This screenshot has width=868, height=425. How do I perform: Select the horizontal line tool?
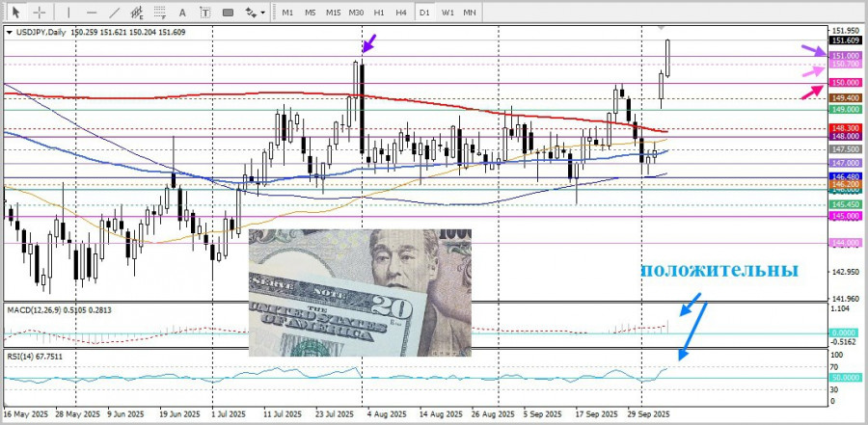(92, 13)
